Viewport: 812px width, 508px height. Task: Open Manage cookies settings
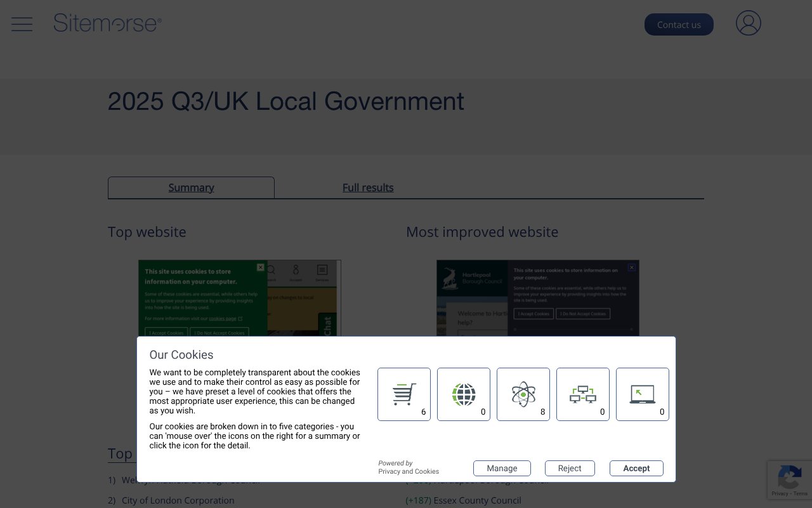[502, 468]
